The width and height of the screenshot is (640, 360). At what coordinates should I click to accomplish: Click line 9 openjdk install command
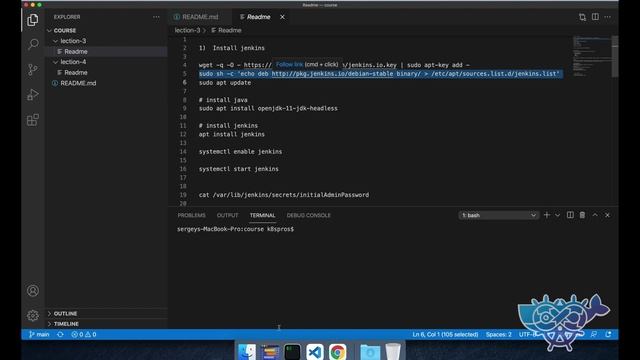pyautogui.click(x=268, y=109)
